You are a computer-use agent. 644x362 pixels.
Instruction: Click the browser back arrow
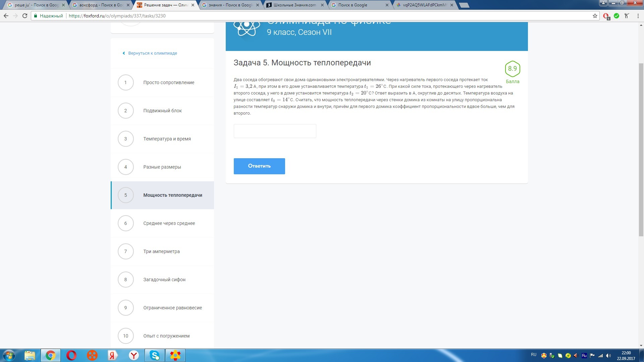pyautogui.click(x=6, y=16)
